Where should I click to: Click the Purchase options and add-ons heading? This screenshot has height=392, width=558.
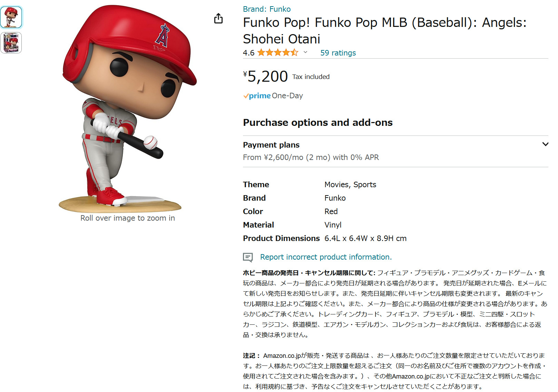318,123
